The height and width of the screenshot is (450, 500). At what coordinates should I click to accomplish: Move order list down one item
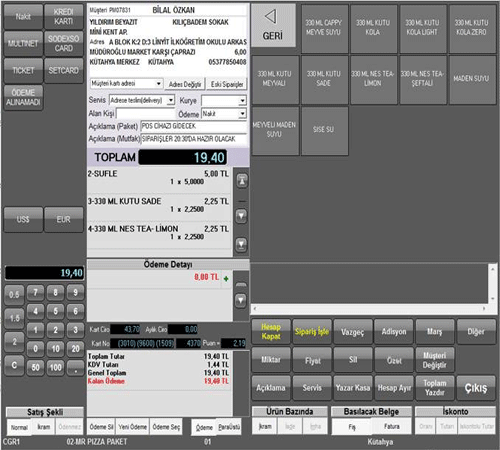coord(242,216)
